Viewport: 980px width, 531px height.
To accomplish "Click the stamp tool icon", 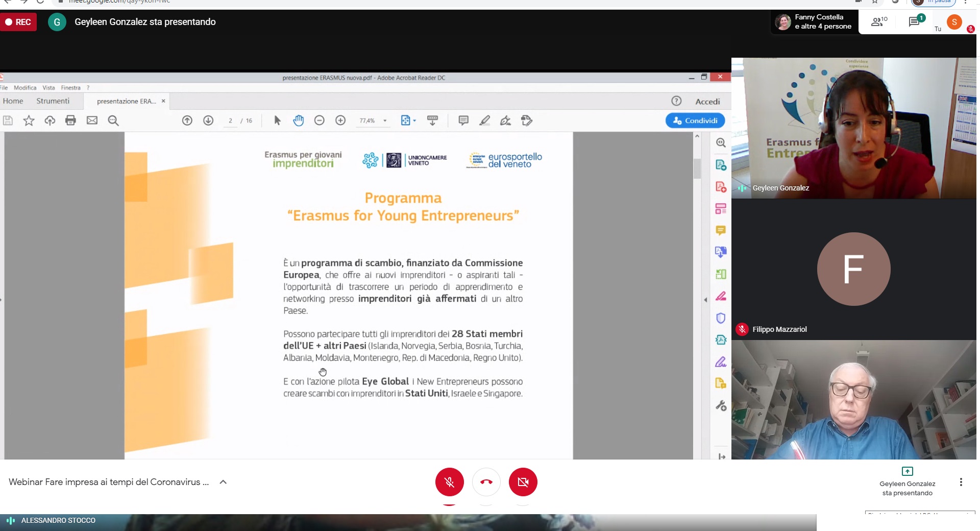I will pyautogui.click(x=527, y=120).
